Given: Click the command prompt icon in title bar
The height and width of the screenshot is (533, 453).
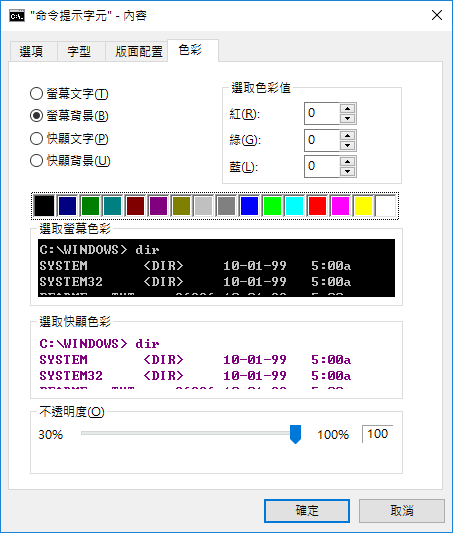Looking at the screenshot, I should [17, 16].
